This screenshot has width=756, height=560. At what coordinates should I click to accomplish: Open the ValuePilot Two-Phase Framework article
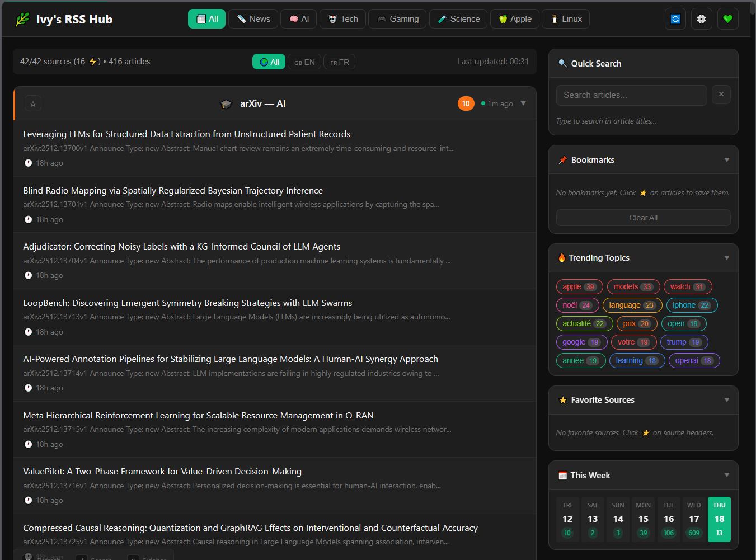[x=162, y=472]
